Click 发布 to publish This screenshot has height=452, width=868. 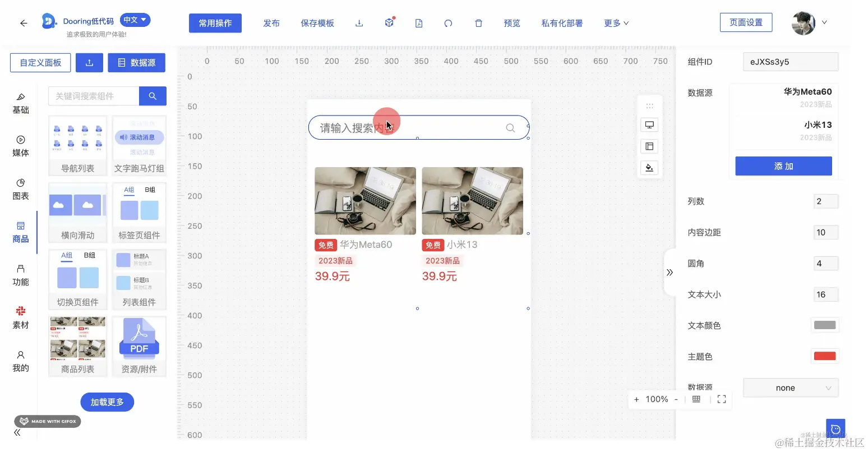pyautogui.click(x=271, y=23)
